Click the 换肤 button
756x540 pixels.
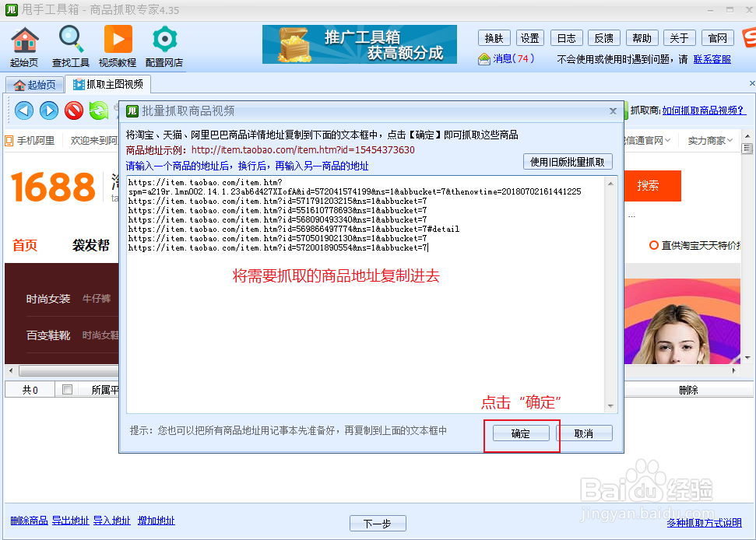[x=494, y=38]
